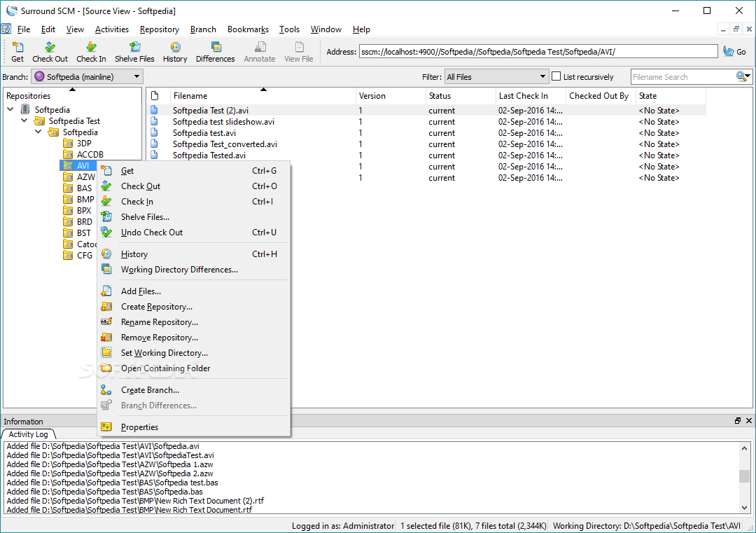Choose Remove Repository... menu entry
The image size is (756, 533).
(194, 338)
